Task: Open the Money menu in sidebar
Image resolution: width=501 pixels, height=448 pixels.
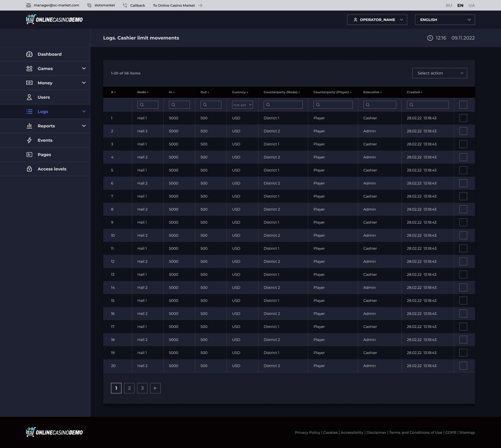Action: click(45, 83)
